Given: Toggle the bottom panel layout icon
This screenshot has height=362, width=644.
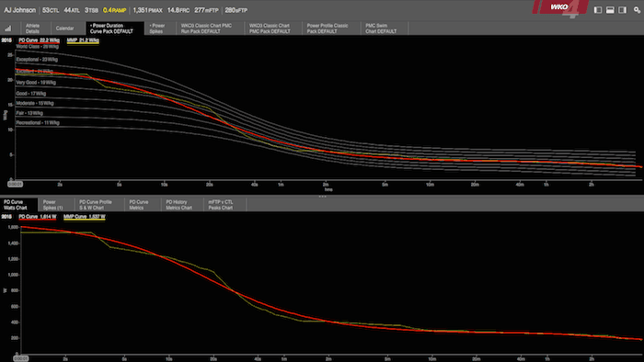Looking at the screenshot, I should pyautogui.click(x=610, y=10).
